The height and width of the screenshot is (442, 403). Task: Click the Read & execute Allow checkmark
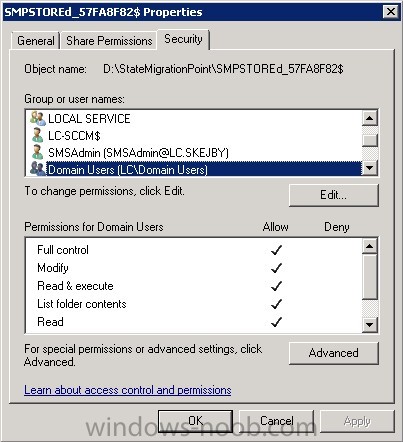[x=276, y=286]
